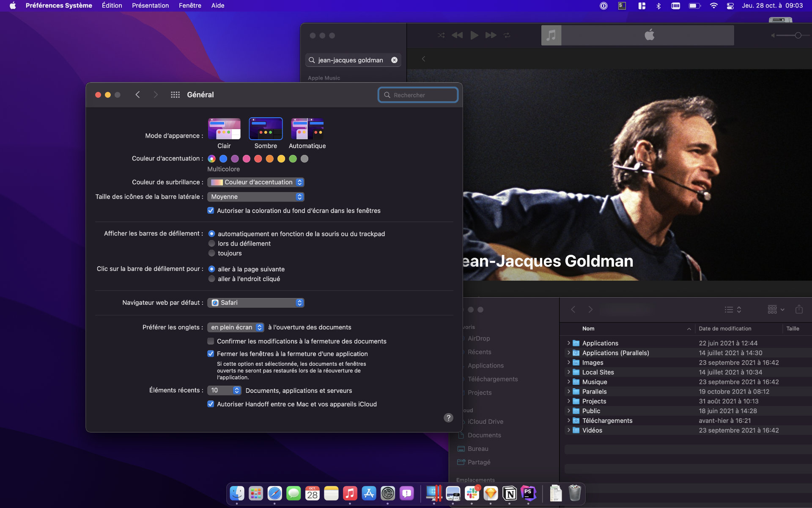Select the Sombre appearance thumbnail
Viewport: 812px width, 508px height.
point(266,129)
